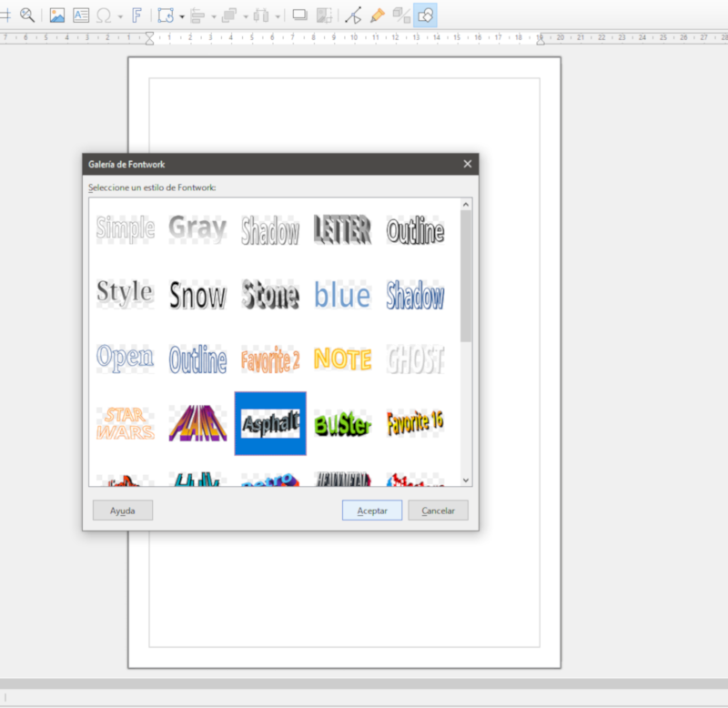The width and height of the screenshot is (728, 708).
Task: Open Ayuda from the dialog
Action: (x=122, y=511)
